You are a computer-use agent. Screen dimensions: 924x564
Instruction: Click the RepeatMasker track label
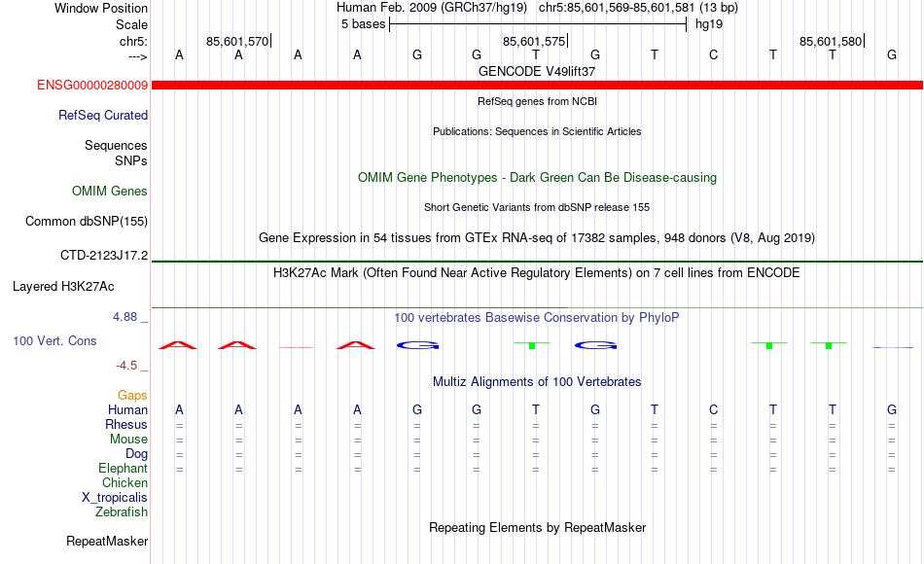[107, 541]
